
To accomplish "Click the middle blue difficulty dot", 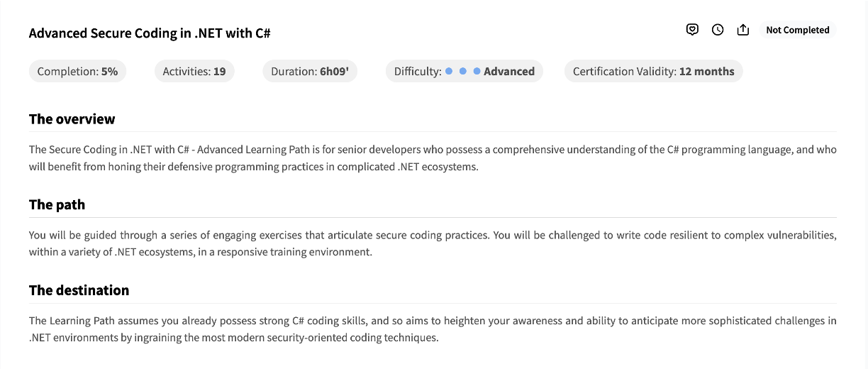I will click(463, 71).
